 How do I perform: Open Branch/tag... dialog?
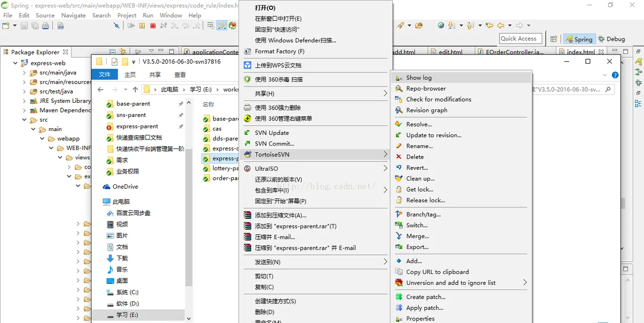[x=461, y=214]
